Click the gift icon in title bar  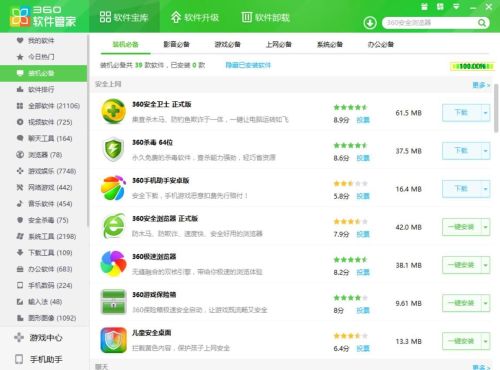point(424,7)
